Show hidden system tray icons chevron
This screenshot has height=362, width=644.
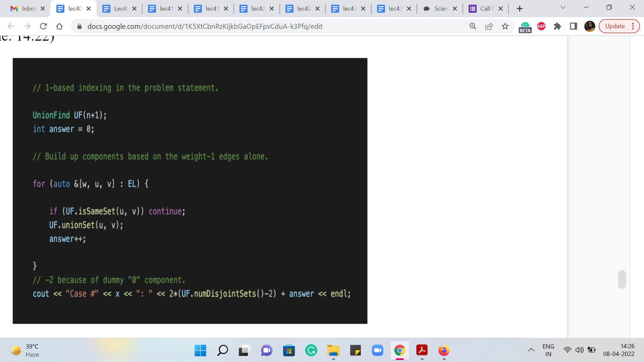pos(531,350)
